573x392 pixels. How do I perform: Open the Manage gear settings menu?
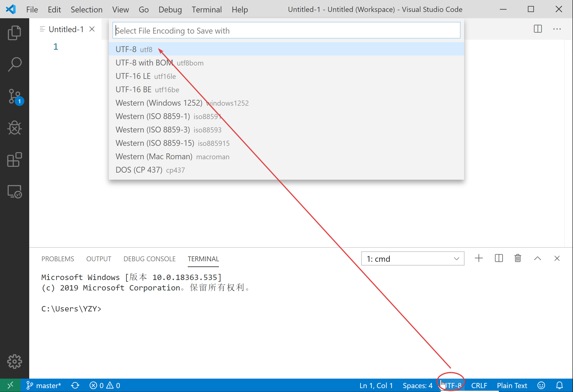pos(14,362)
